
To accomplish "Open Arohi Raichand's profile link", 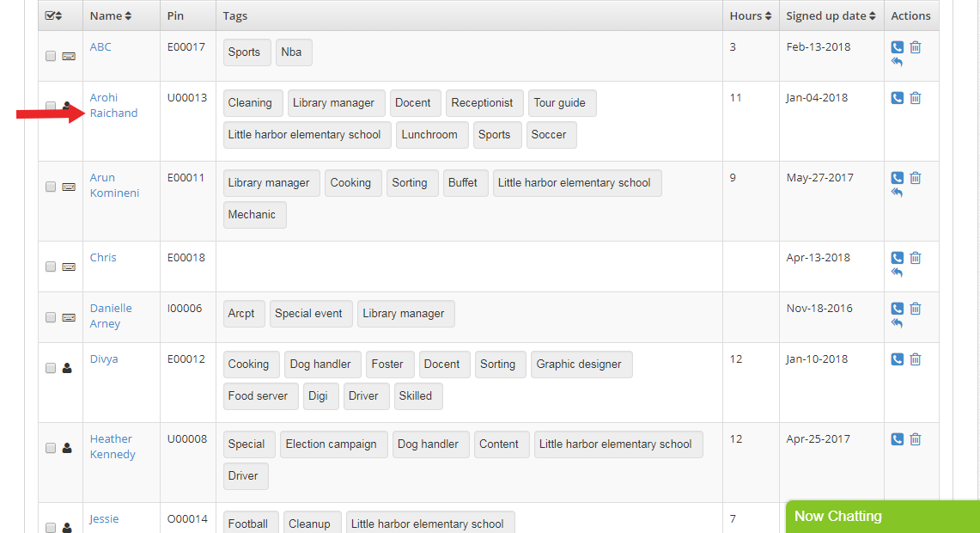I will (x=113, y=105).
